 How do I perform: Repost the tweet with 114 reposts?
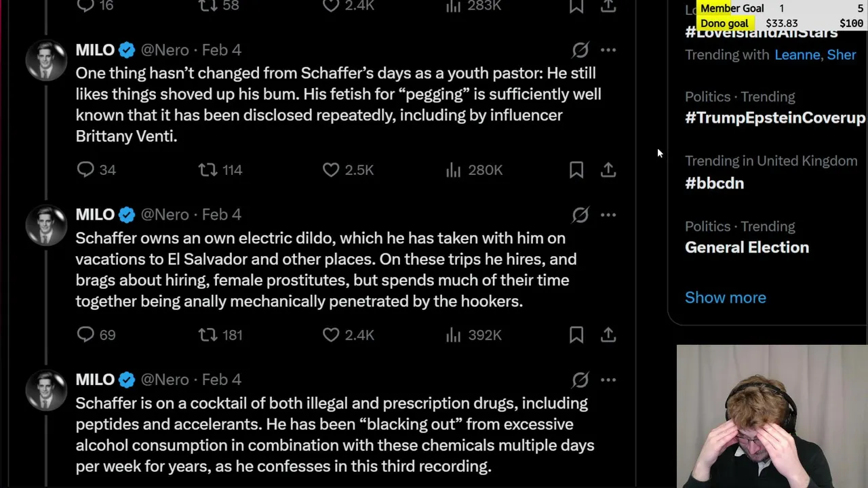coord(208,169)
